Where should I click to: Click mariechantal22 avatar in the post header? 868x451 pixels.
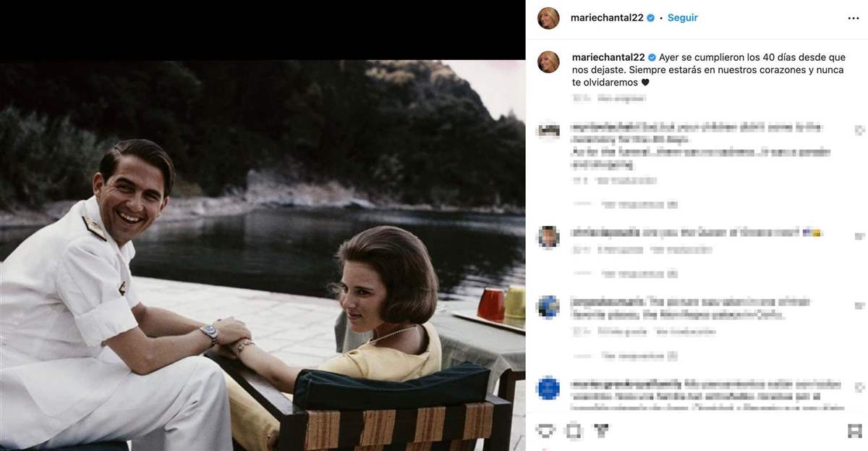click(548, 18)
